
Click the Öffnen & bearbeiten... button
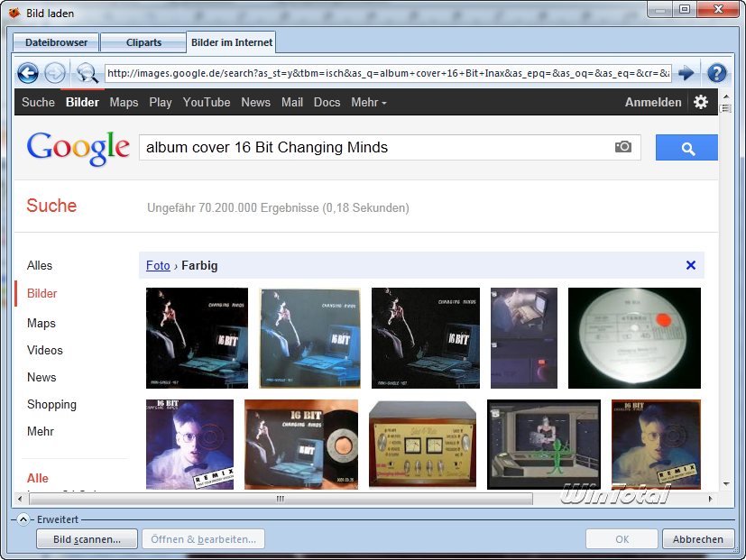click(203, 539)
